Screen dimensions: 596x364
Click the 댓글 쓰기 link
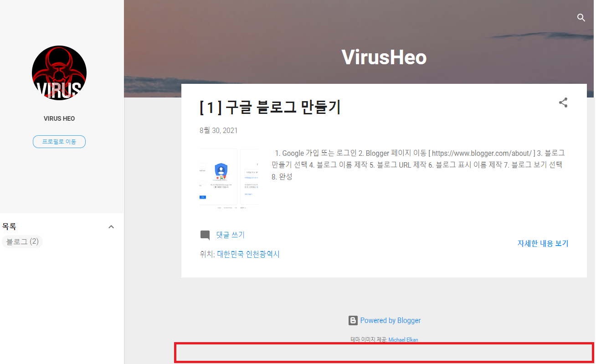(230, 235)
